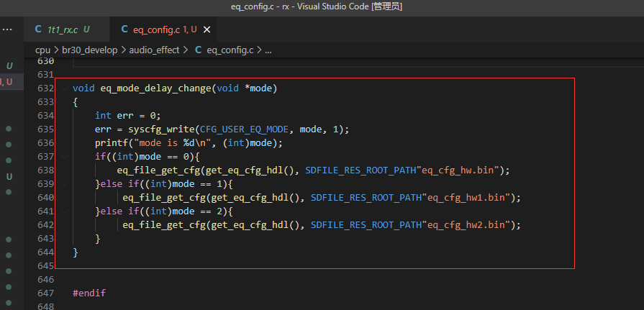
Task: Collapse the if block fold at line 637
Action: (65, 156)
